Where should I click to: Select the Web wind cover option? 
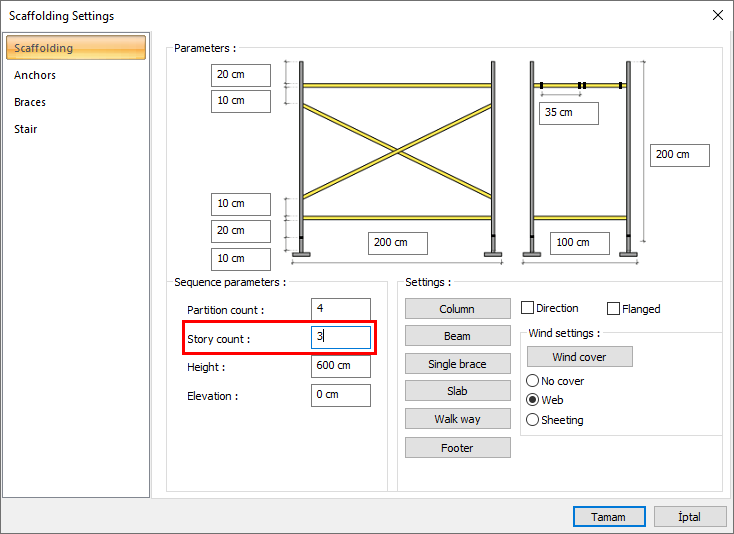pyautogui.click(x=532, y=400)
